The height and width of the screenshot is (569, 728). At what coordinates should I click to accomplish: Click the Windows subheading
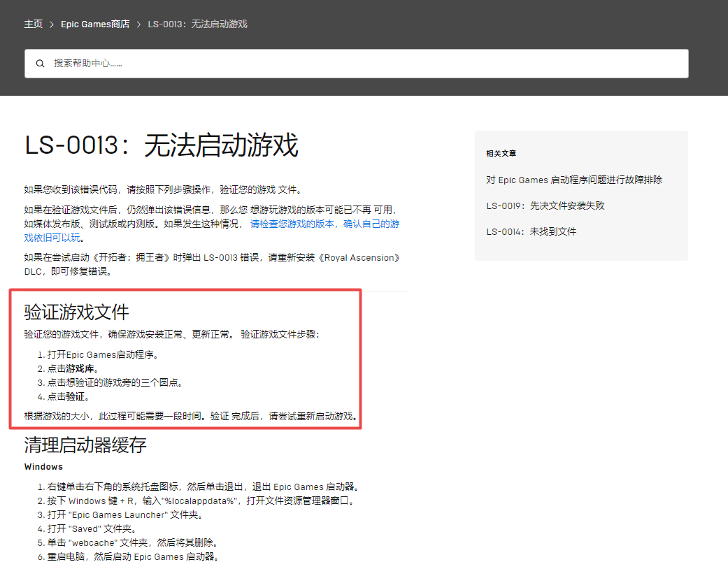(x=43, y=467)
